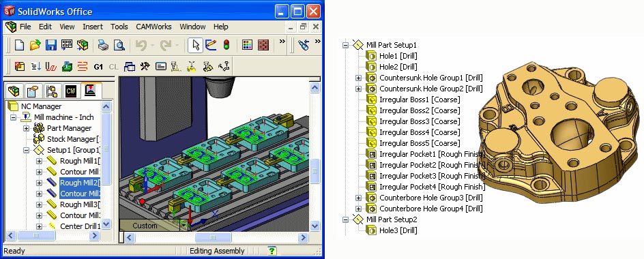Image resolution: width=644 pixels, height=259 pixels.
Task: Click the Open folder icon
Action: (35, 45)
